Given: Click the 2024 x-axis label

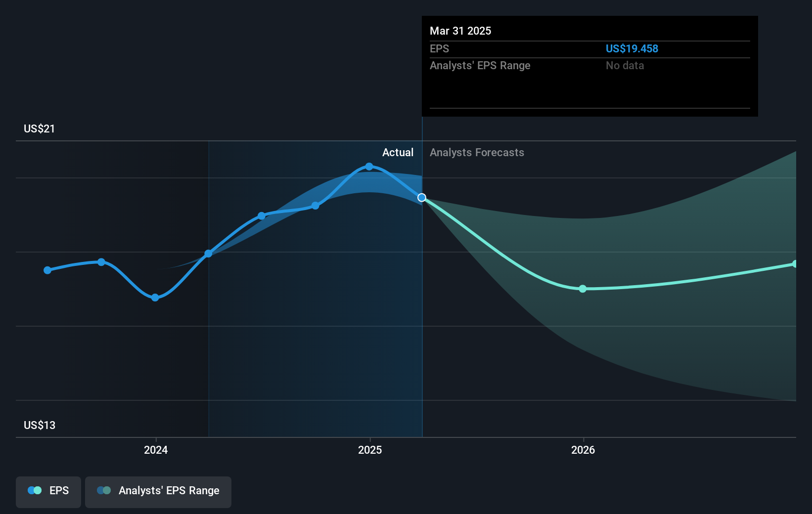Looking at the screenshot, I should [156, 450].
